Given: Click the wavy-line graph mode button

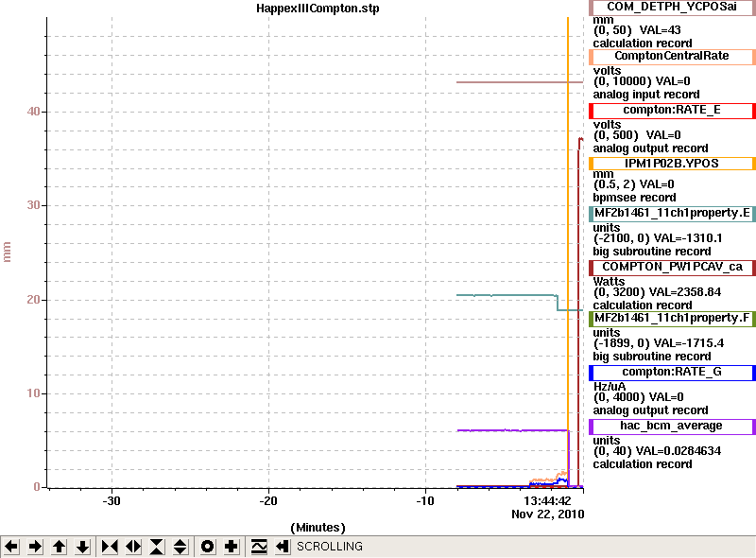Looking at the screenshot, I should [259, 547].
